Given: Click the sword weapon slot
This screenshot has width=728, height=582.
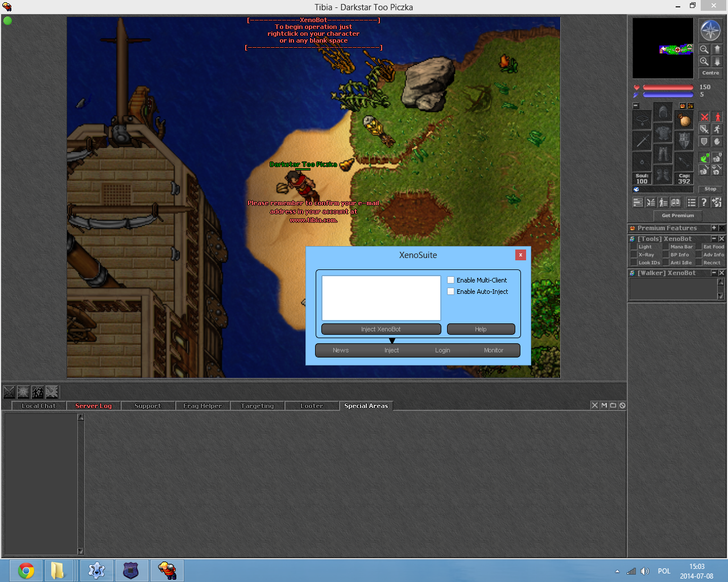Looking at the screenshot, I should tap(642, 141).
